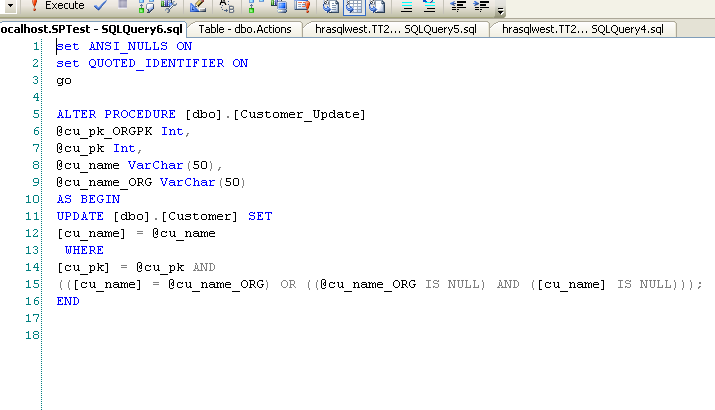The width and height of the screenshot is (715, 410).
Task: Place cursor on the ALTER PROCEDURE line
Action: [211, 115]
